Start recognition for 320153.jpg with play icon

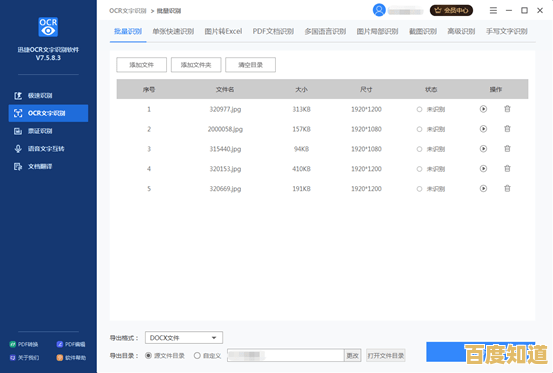coord(483,169)
